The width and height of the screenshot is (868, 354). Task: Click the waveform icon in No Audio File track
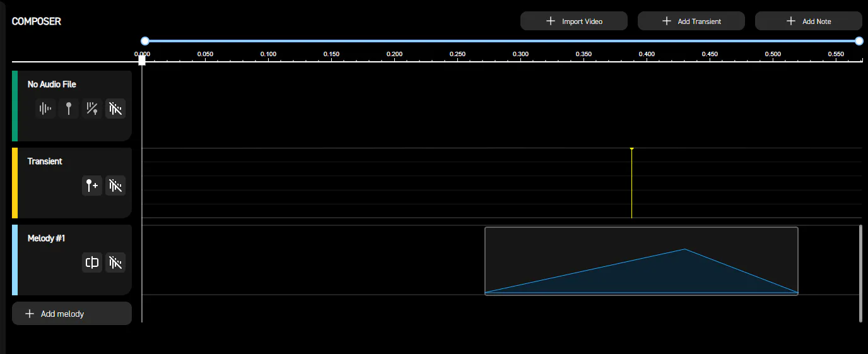(x=45, y=109)
